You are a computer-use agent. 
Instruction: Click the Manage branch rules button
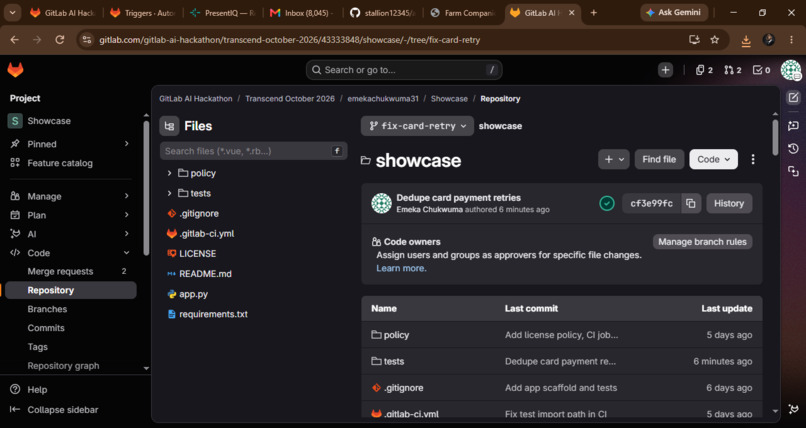click(702, 241)
